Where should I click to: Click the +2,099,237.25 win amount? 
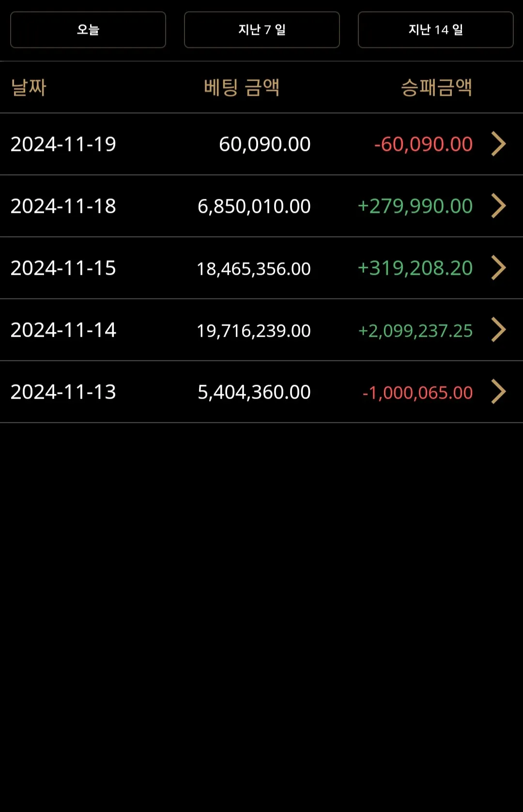pos(415,331)
